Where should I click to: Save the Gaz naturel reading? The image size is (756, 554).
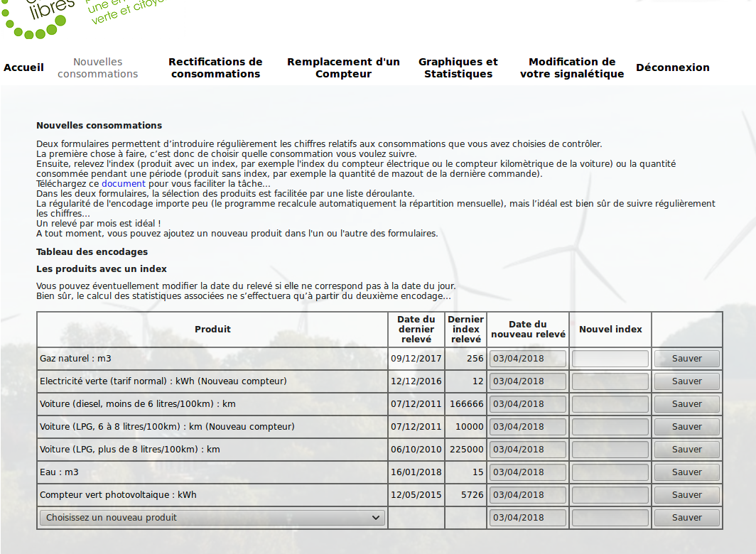pos(686,359)
